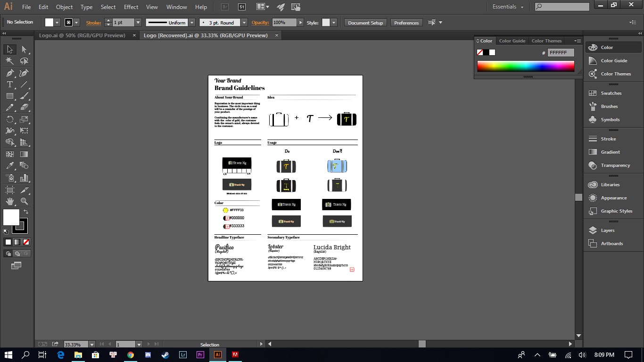Click the hex color value field
Image resolution: width=644 pixels, height=362 pixels.
[561, 53]
